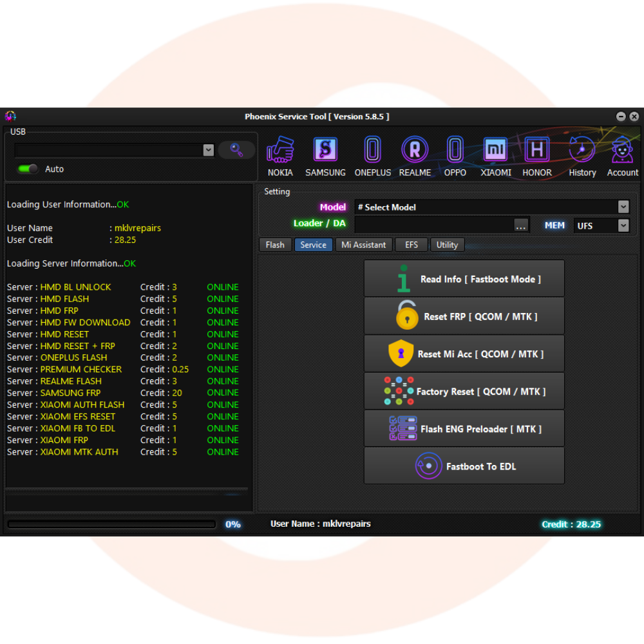Viewport: 644px width, 644px height.
Task: Click the HMD BL UNLOCK server row
Action: [123, 287]
